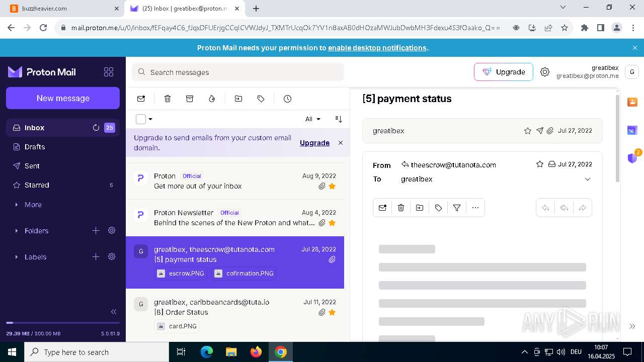This screenshot has height=362, width=644.
Task: Click reply arrow button
Action: coord(545,208)
